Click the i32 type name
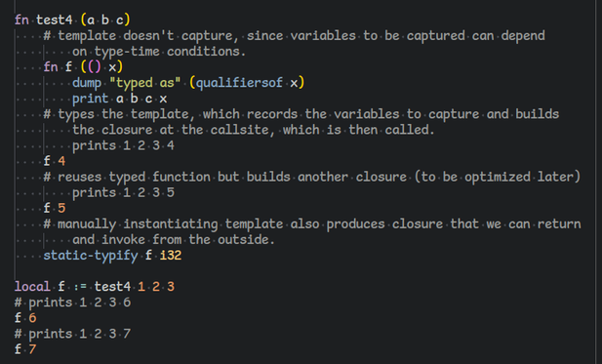This screenshot has height=364, width=602. coord(171,256)
